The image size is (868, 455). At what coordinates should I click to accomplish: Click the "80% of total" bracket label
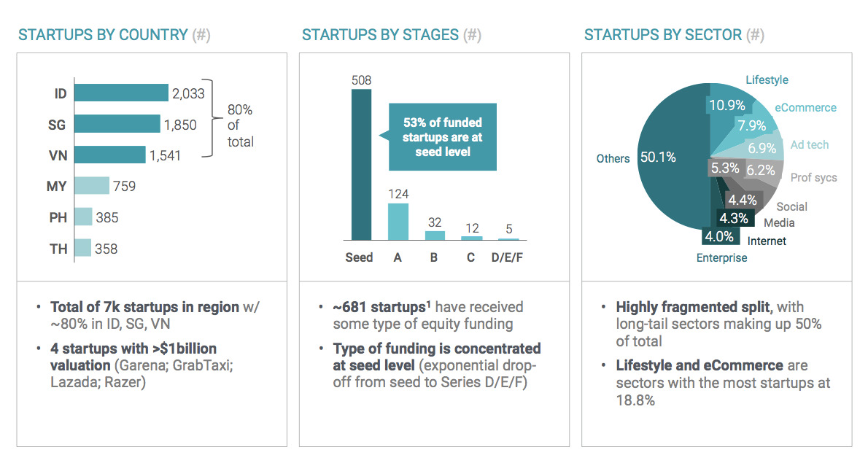point(240,125)
